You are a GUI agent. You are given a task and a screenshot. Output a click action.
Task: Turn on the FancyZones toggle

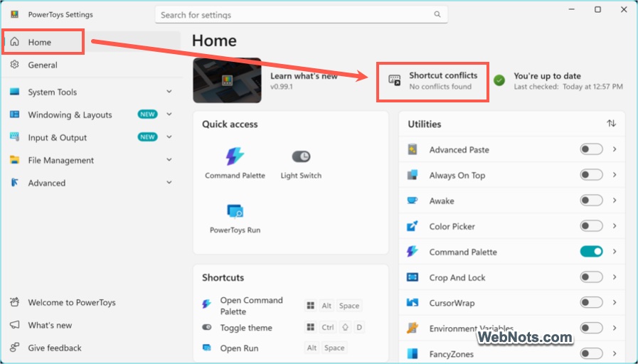coord(591,353)
